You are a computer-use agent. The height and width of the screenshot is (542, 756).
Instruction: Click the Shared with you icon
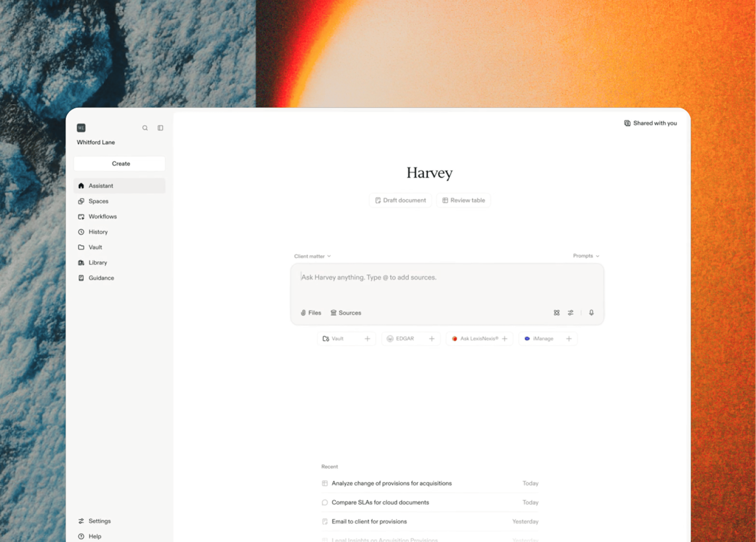(627, 123)
